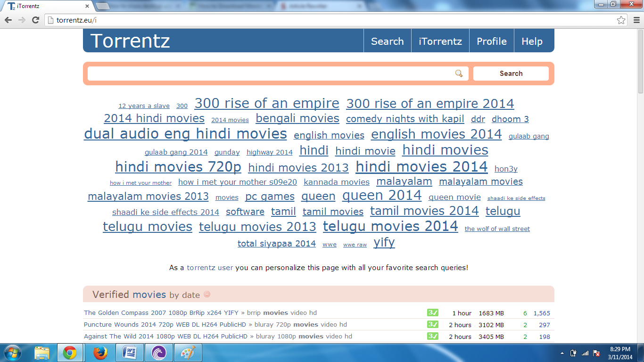Viewport: 644px width, 362px height.
Task: Click the browser Forward arrow
Action: click(22, 20)
